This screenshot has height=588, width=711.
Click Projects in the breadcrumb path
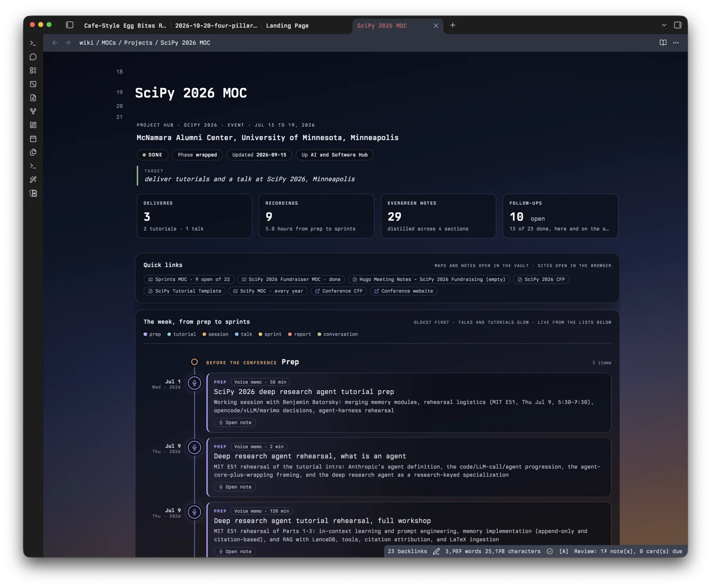(x=138, y=43)
